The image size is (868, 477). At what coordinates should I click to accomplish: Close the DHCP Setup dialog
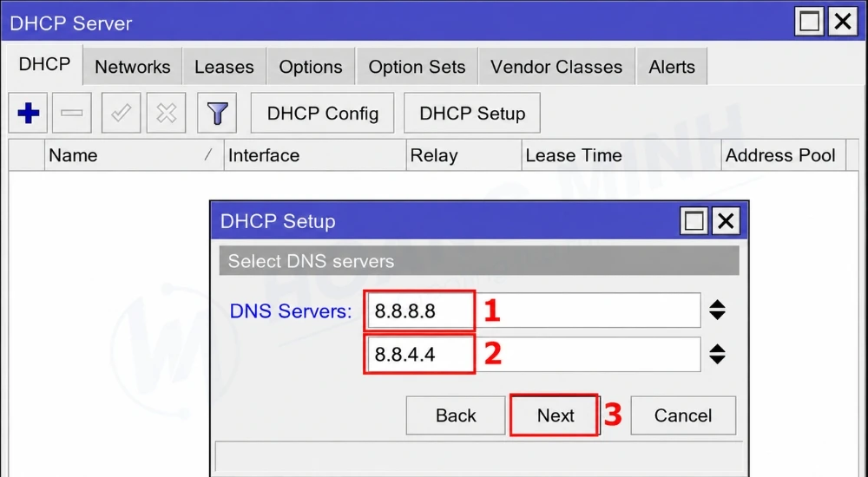tap(726, 221)
